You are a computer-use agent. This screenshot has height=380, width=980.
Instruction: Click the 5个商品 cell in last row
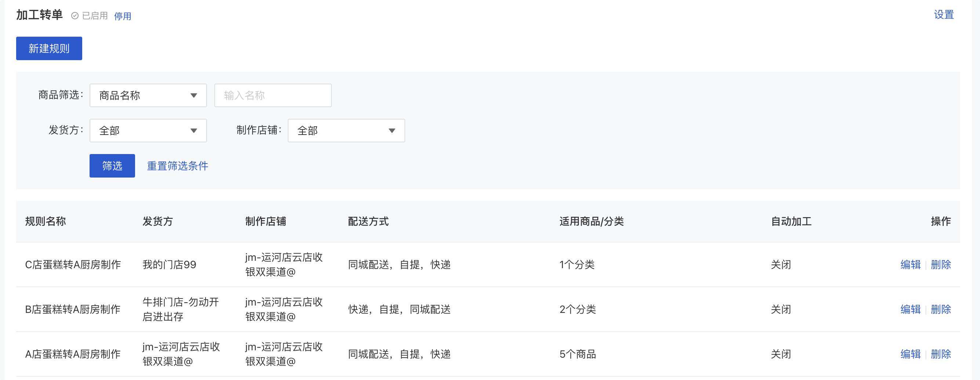coord(577,354)
